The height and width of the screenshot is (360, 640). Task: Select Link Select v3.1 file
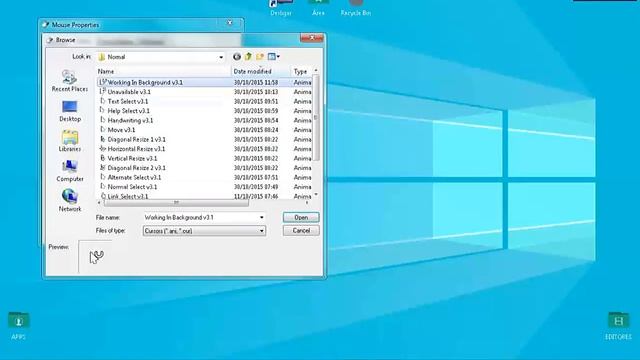click(128, 196)
